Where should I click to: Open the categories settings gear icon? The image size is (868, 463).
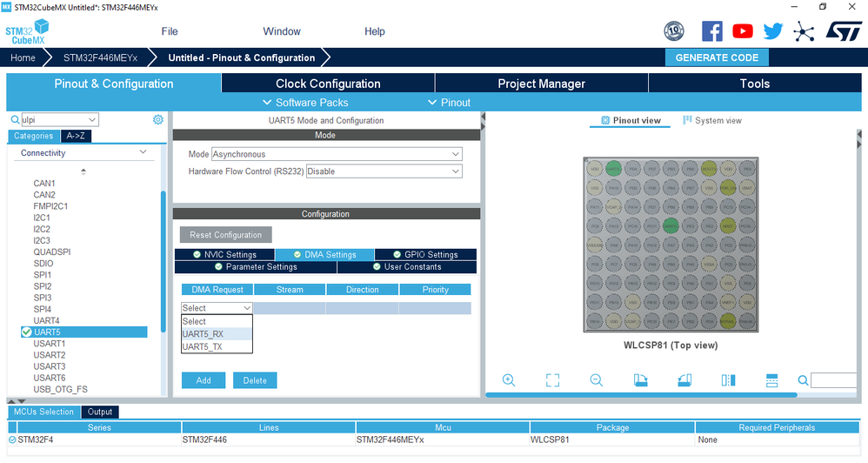coord(158,119)
